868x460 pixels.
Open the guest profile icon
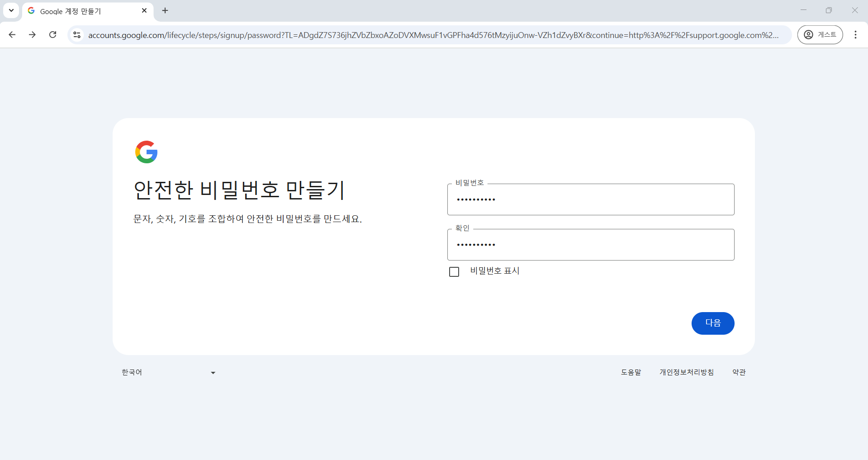click(809, 34)
